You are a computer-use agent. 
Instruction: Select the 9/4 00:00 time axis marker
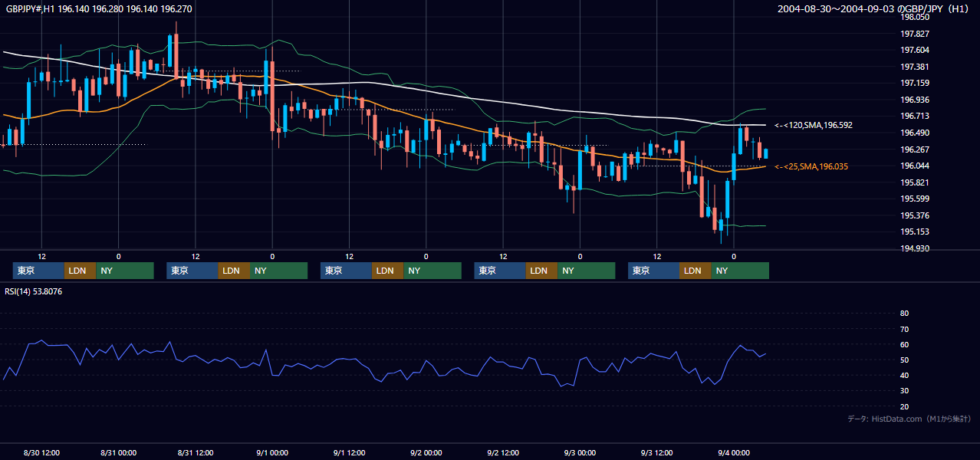pos(734,452)
